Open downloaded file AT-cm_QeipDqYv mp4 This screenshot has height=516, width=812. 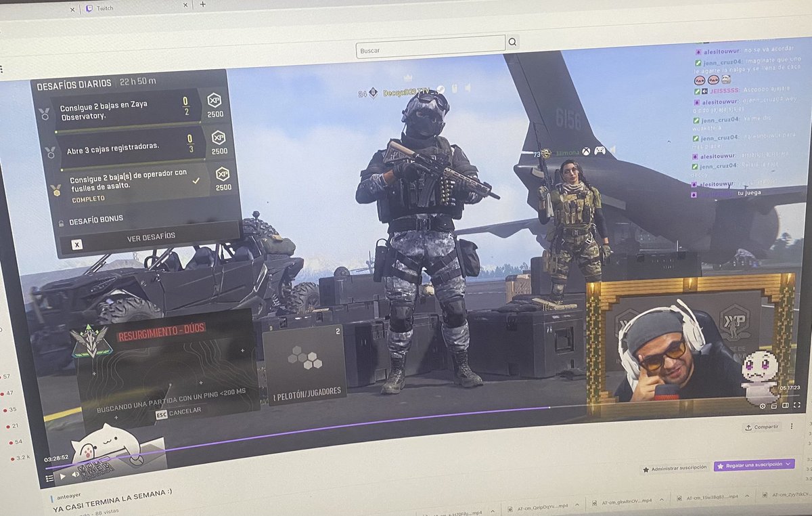pyautogui.click(x=540, y=506)
